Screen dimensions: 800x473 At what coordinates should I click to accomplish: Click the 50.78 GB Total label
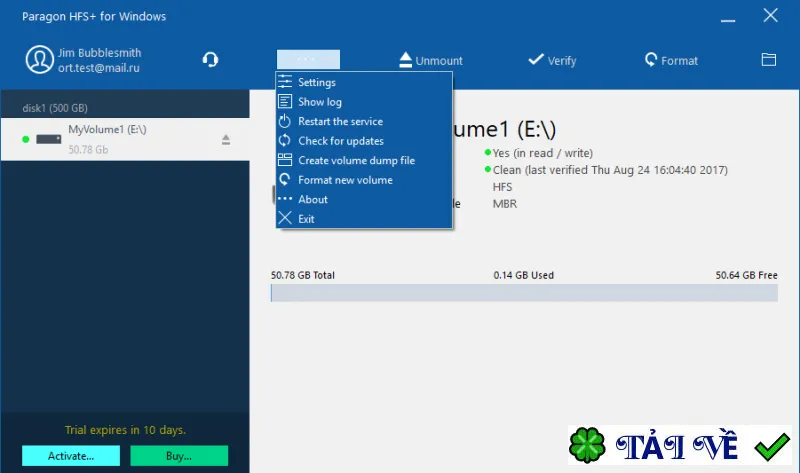(303, 275)
